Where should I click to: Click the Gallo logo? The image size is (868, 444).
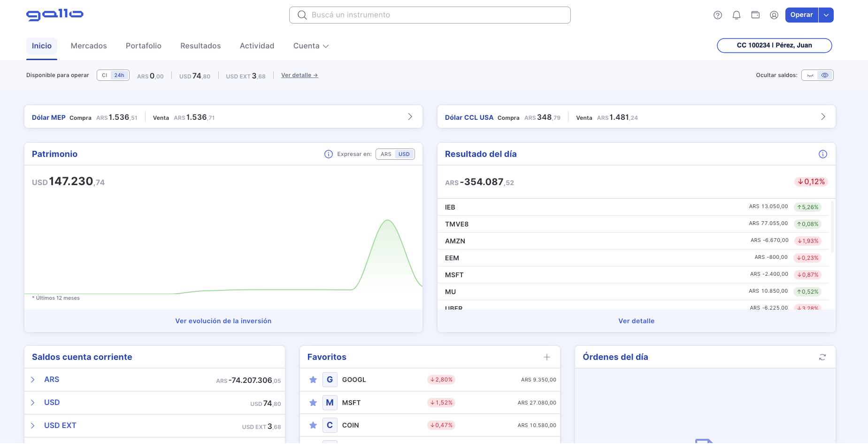tap(55, 15)
